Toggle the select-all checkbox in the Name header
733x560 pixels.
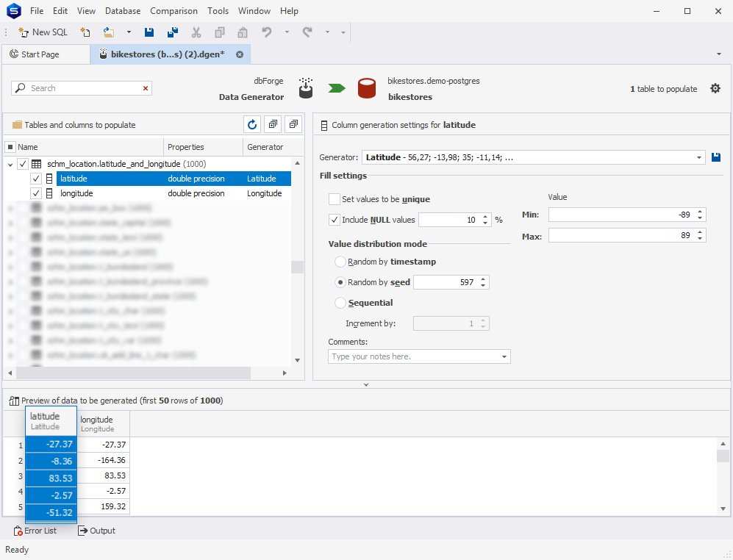point(10,147)
